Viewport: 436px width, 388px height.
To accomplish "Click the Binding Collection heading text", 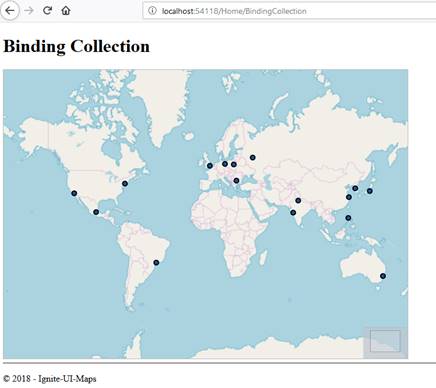I will [x=76, y=46].
